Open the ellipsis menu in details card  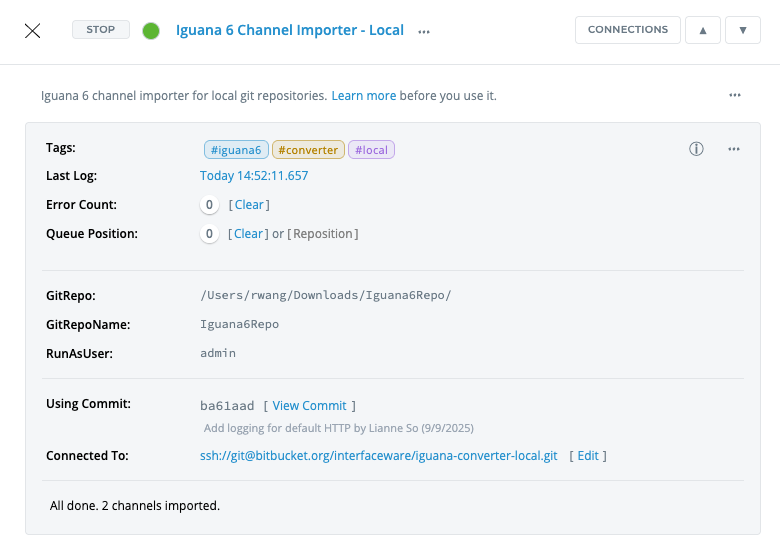[734, 149]
